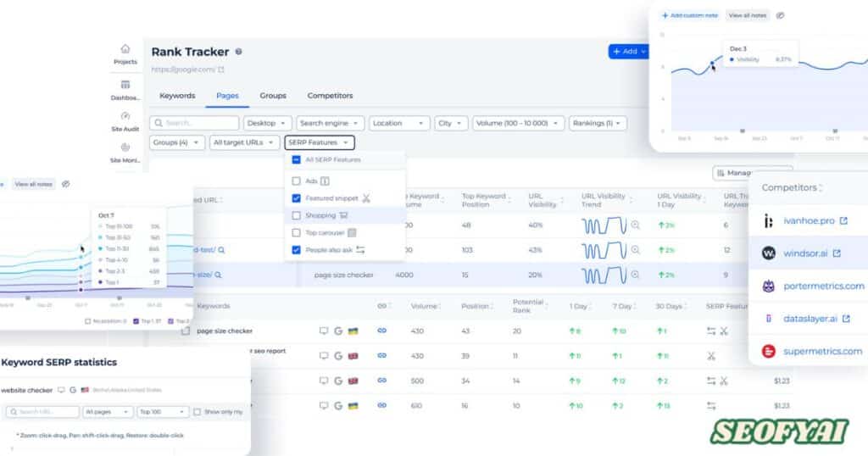This screenshot has height=456, width=868.
Task: Click the search icon beside the -size/ URL
Action: click(218, 275)
